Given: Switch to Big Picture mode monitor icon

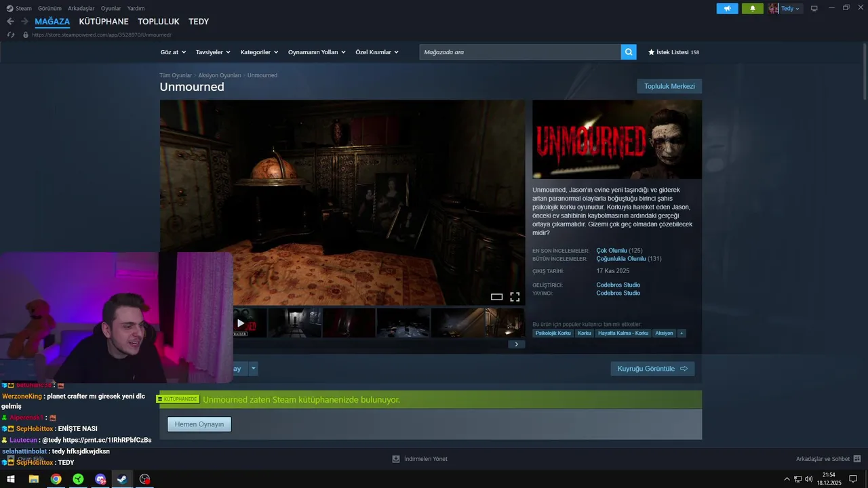Looking at the screenshot, I should point(814,8).
